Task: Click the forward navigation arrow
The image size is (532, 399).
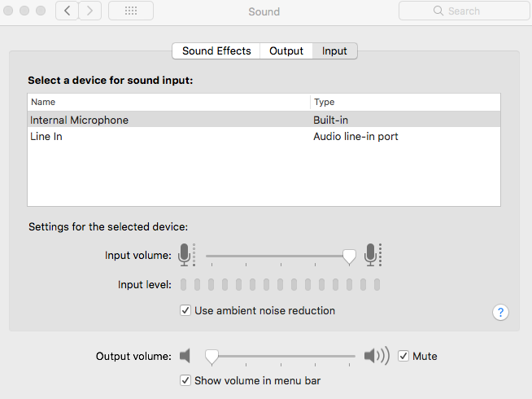Action: (89, 11)
